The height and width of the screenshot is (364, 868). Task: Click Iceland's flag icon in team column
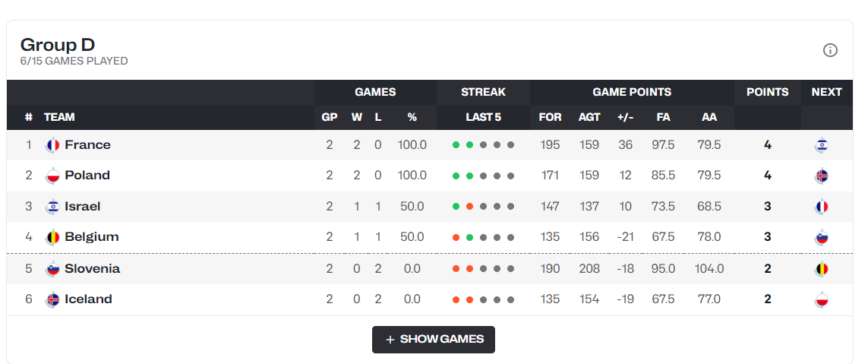(52, 299)
